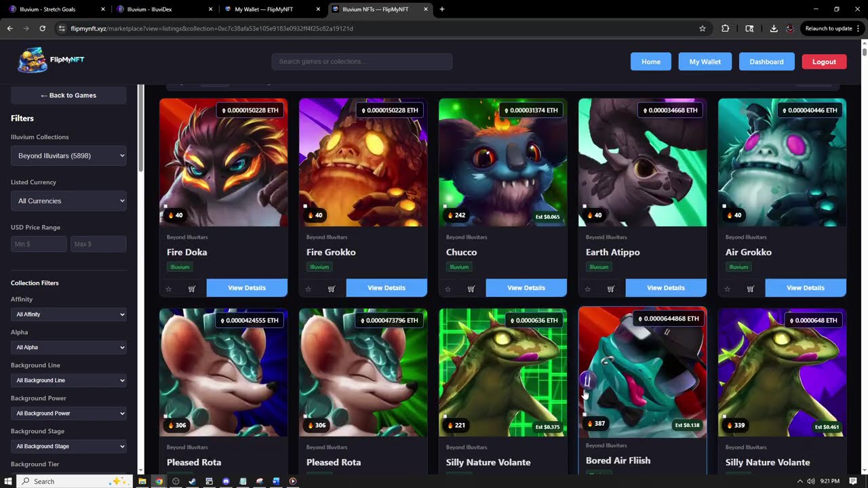
Task: Open browser downloads icon
Action: pyautogui.click(x=774, y=28)
